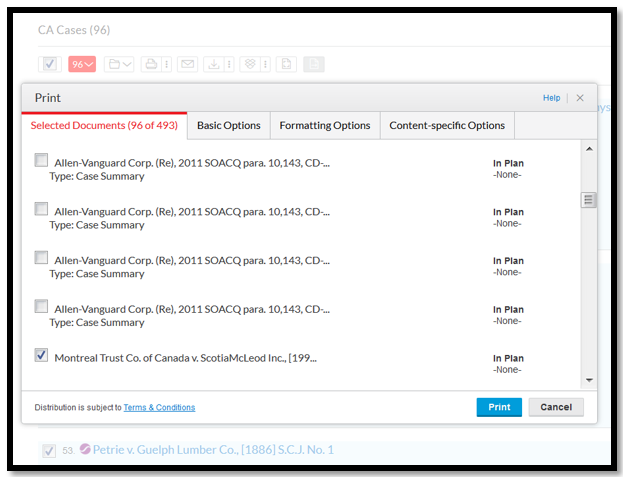
Task: Close the Print dialog with the X
Action: point(580,98)
